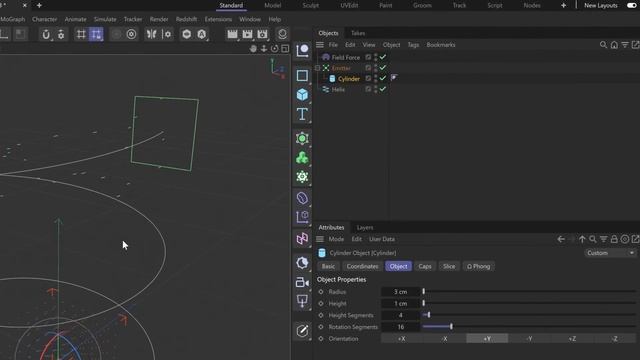This screenshot has width=640, height=360.
Task: Open the MoGraph cloner icon
Action: [302, 158]
